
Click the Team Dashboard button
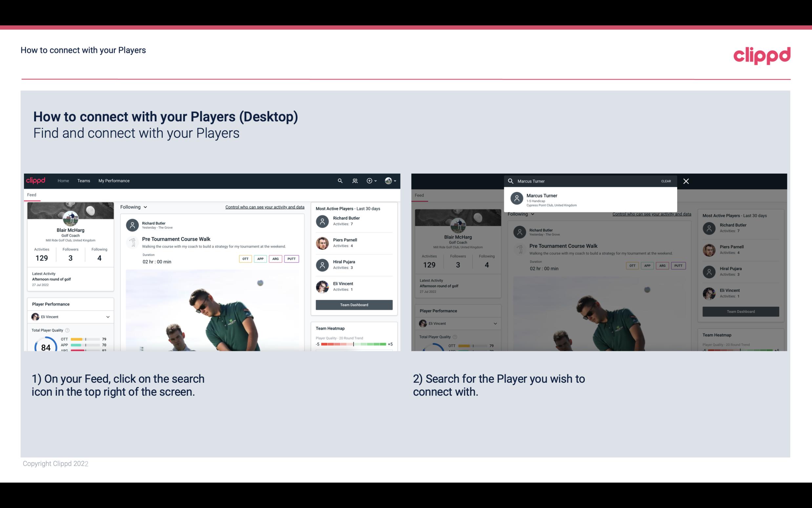coord(354,304)
